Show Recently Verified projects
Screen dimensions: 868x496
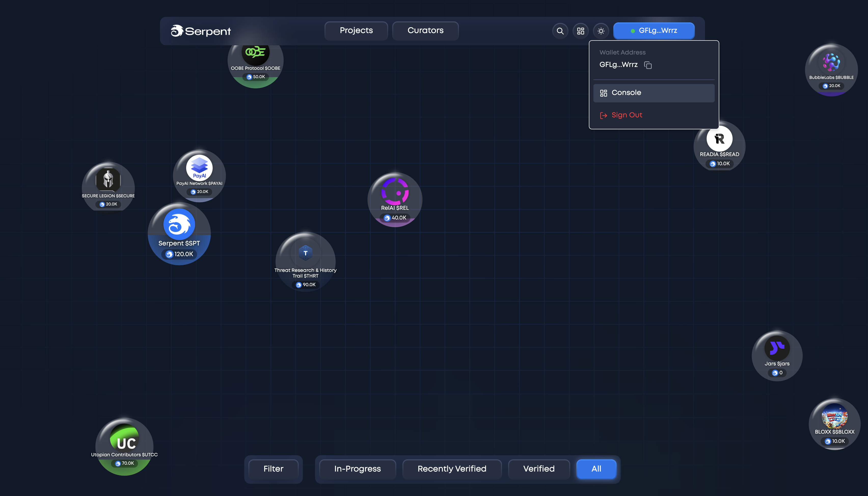click(452, 469)
